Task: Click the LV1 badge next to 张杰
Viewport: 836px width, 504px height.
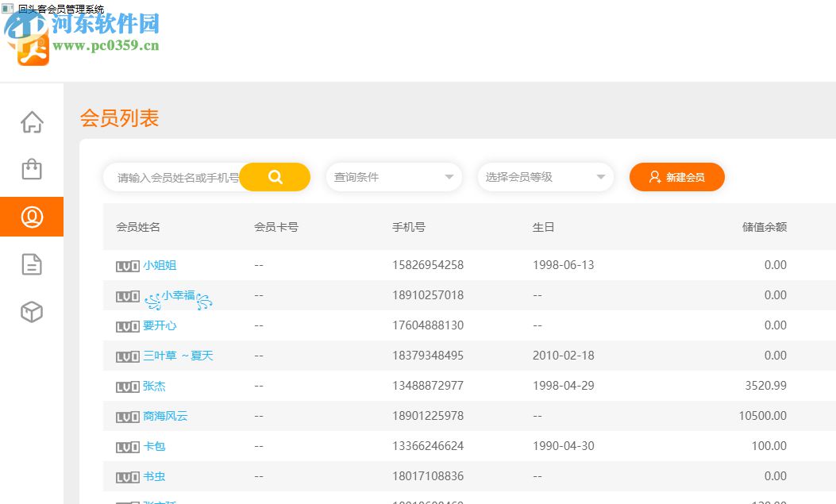Action: [126, 386]
